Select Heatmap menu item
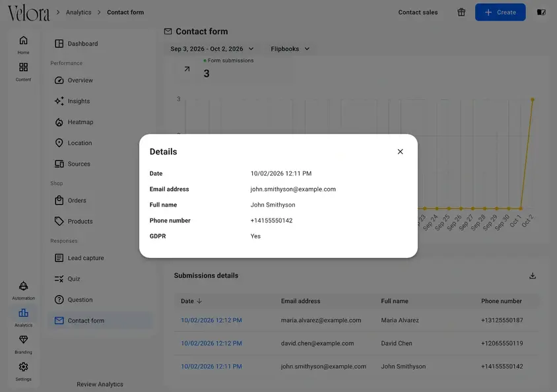Screen dimensions: 557x392 click(100, 122)
